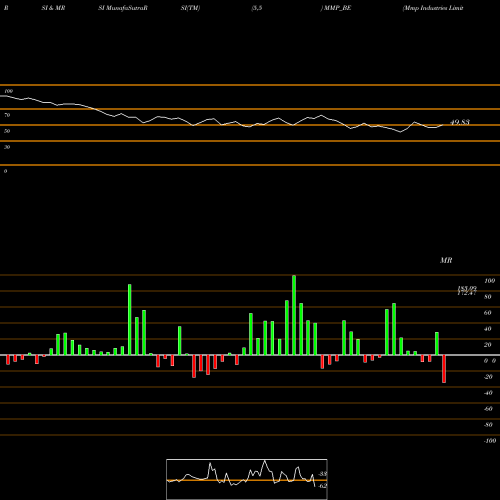Click the tallest green MR histogram bar

(x=294, y=315)
